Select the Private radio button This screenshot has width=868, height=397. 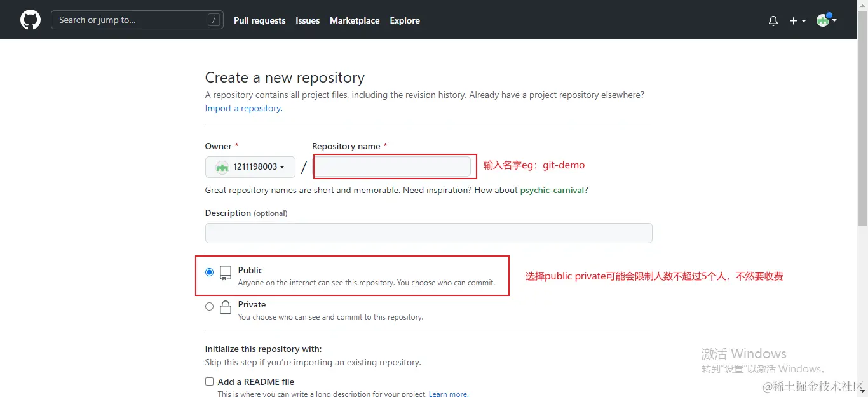click(x=210, y=306)
